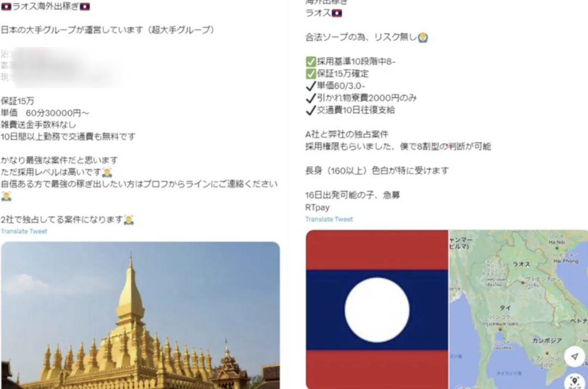Click green check emoji beside 保証15万確定
Viewport: 588px width, 389px height.
311,74
